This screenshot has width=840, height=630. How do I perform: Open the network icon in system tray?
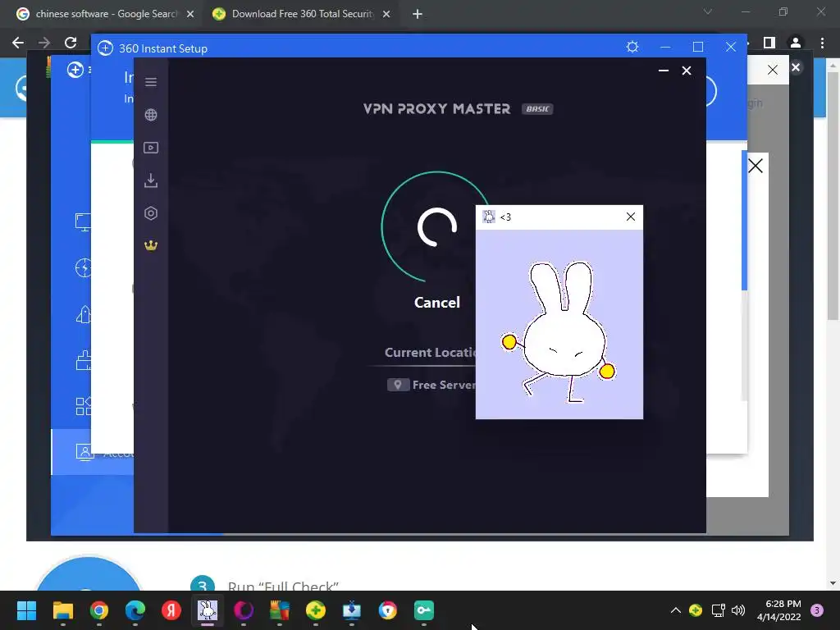[718, 610]
